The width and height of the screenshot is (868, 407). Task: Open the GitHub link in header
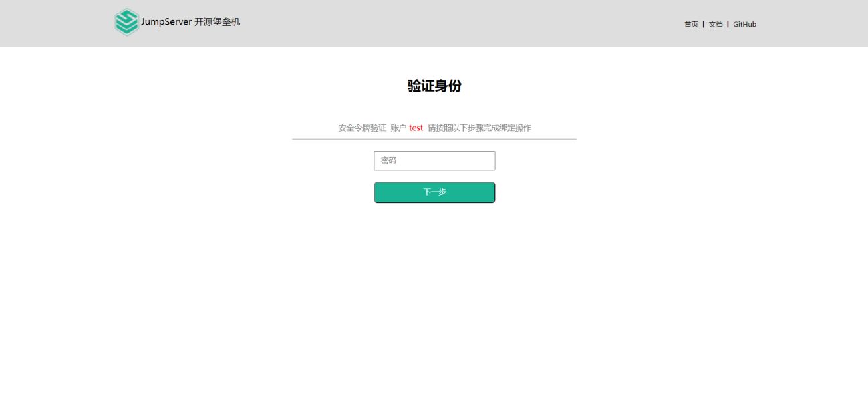tap(744, 24)
